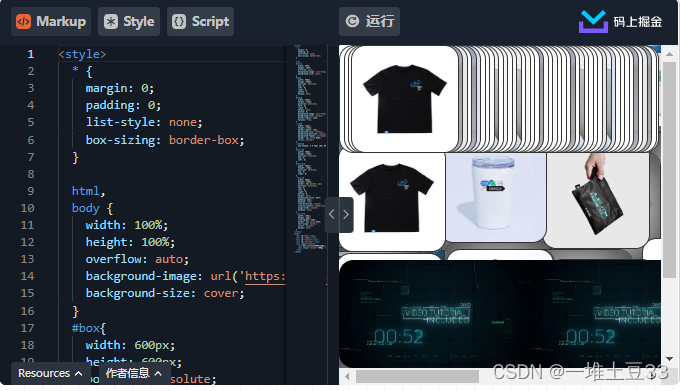Open the Script tab
Screen dimensions: 684x391
point(201,21)
